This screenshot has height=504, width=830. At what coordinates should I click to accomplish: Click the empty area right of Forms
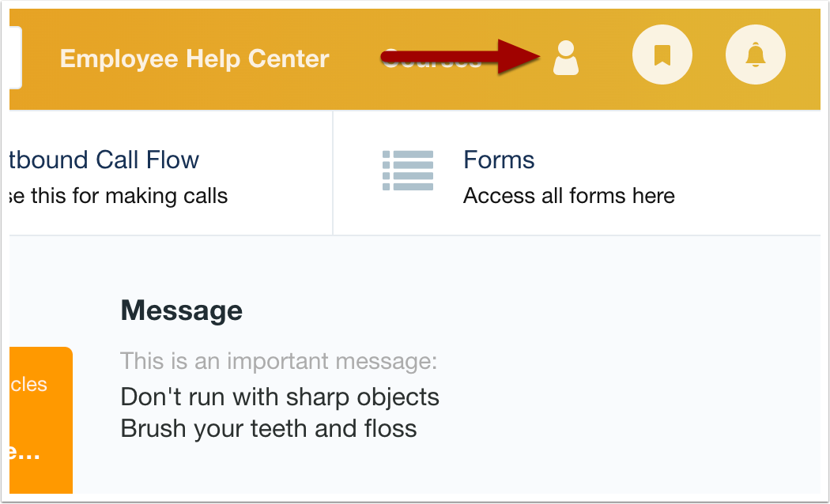coord(751,174)
